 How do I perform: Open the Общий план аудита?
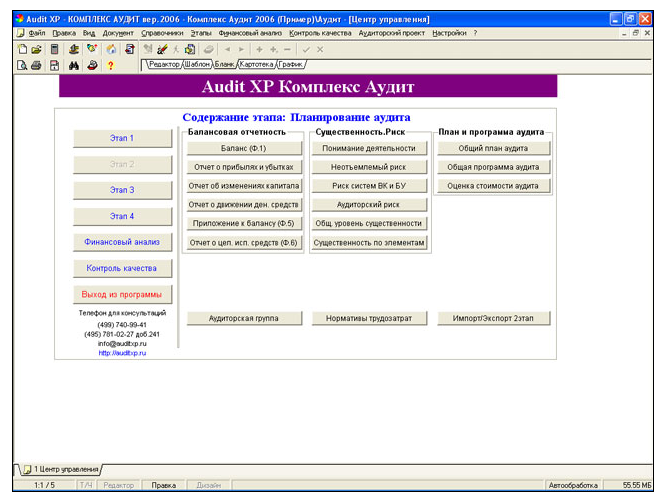click(494, 148)
